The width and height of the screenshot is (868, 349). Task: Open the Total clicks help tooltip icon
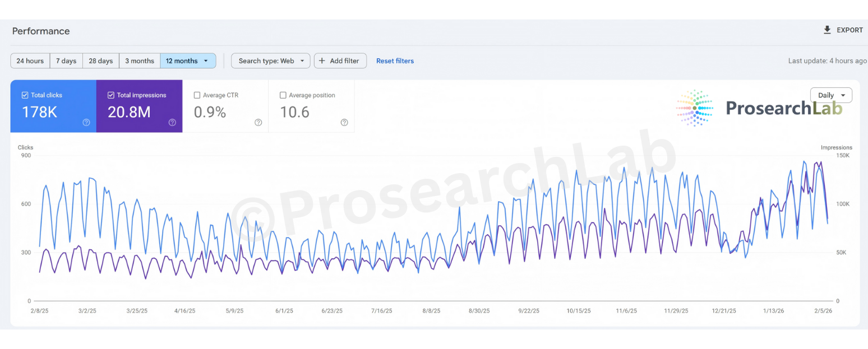pos(86,122)
